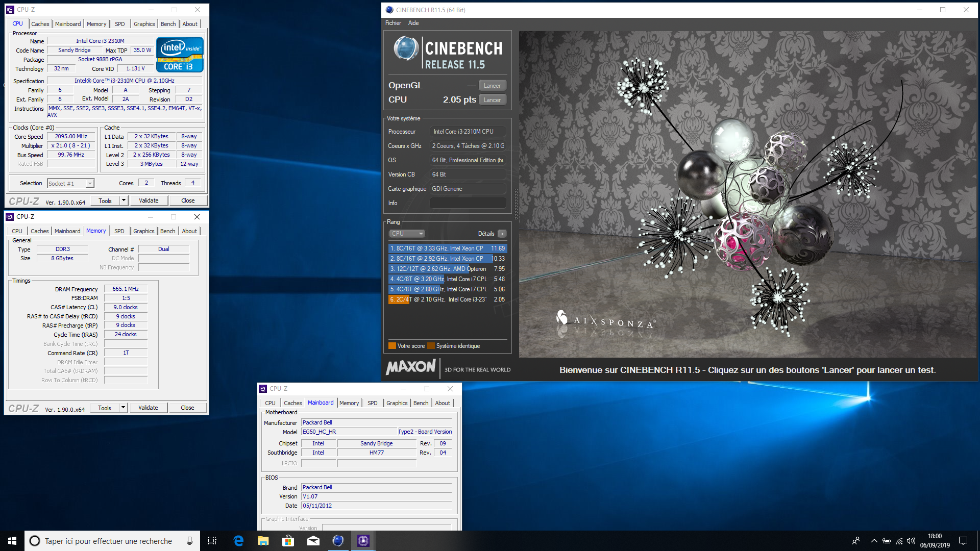Viewport: 980px width, 551px height.
Task: Switch to CPU tab in Memory CPU-Z window
Action: (17, 231)
